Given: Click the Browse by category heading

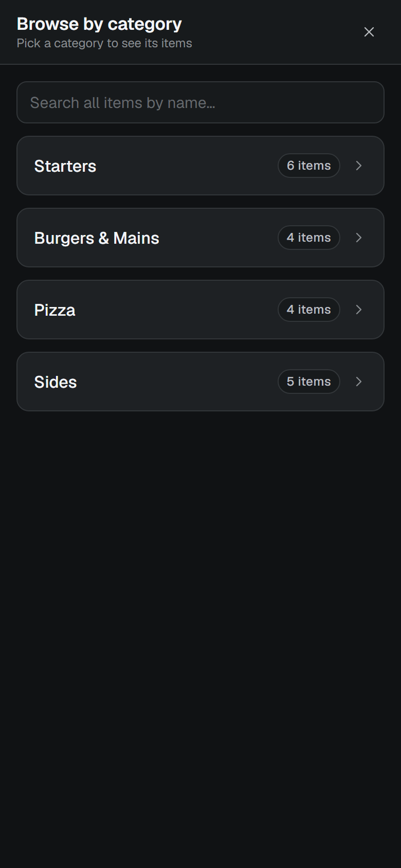Looking at the screenshot, I should [x=99, y=24].
